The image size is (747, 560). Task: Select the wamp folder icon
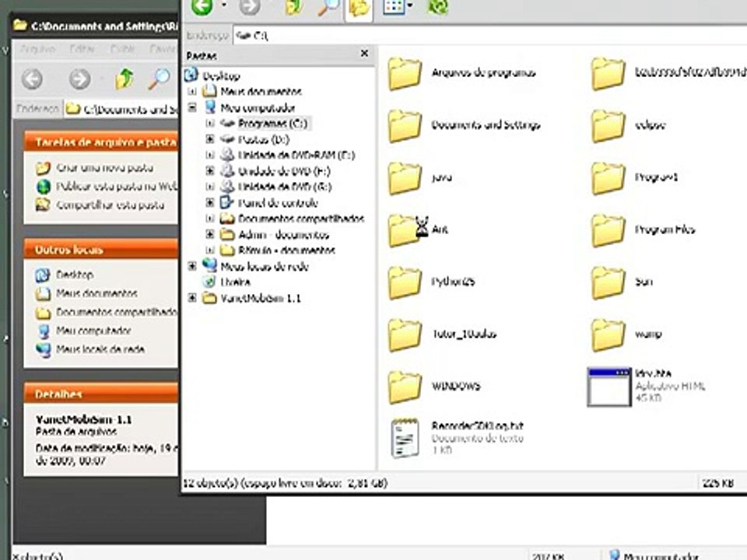click(608, 334)
